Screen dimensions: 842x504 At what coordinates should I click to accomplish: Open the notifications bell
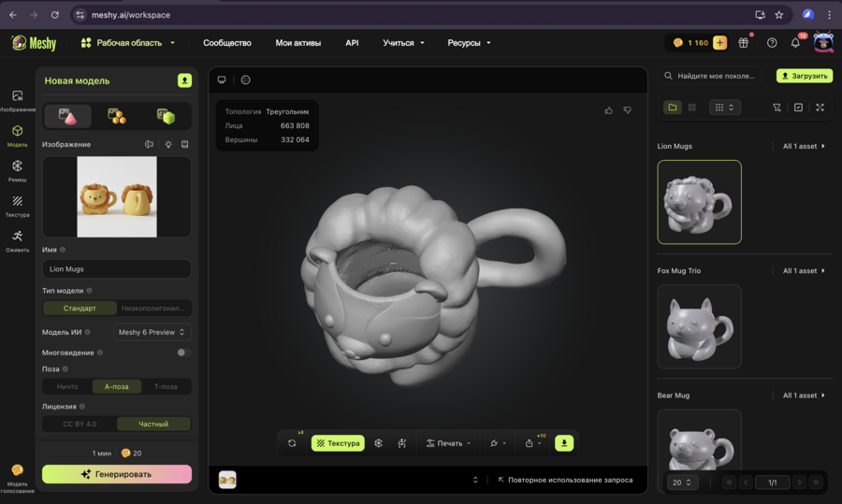(x=795, y=43)
